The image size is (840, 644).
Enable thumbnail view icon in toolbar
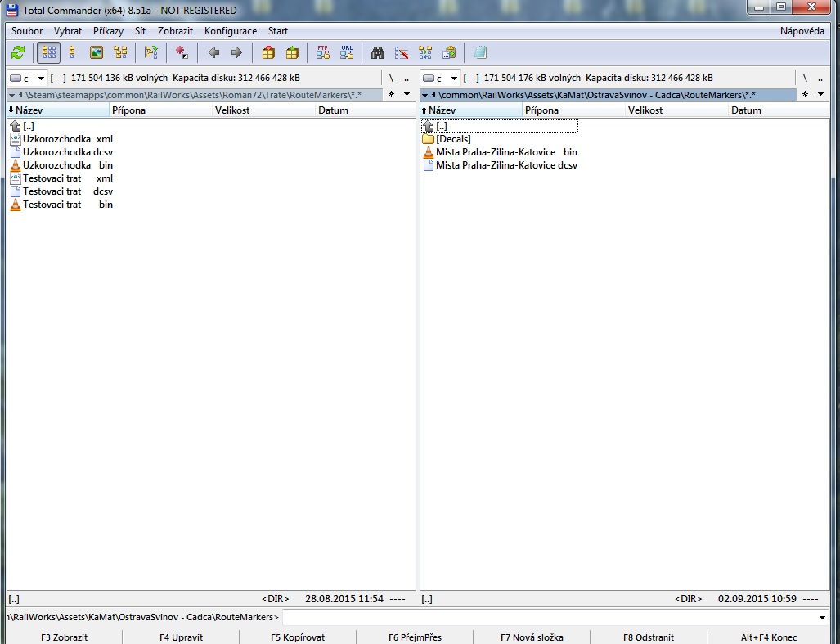pos(97,52)
